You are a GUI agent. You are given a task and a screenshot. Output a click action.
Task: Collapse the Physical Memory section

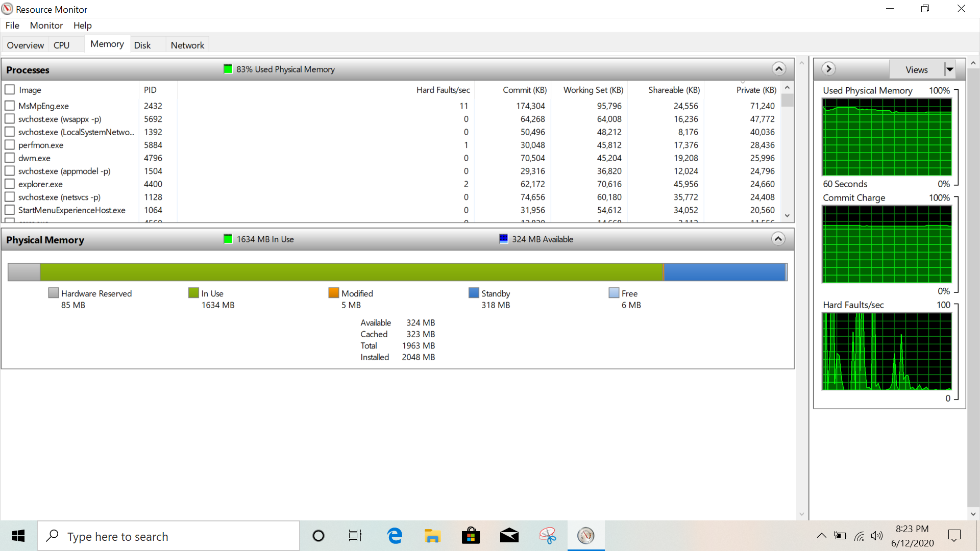778,239
